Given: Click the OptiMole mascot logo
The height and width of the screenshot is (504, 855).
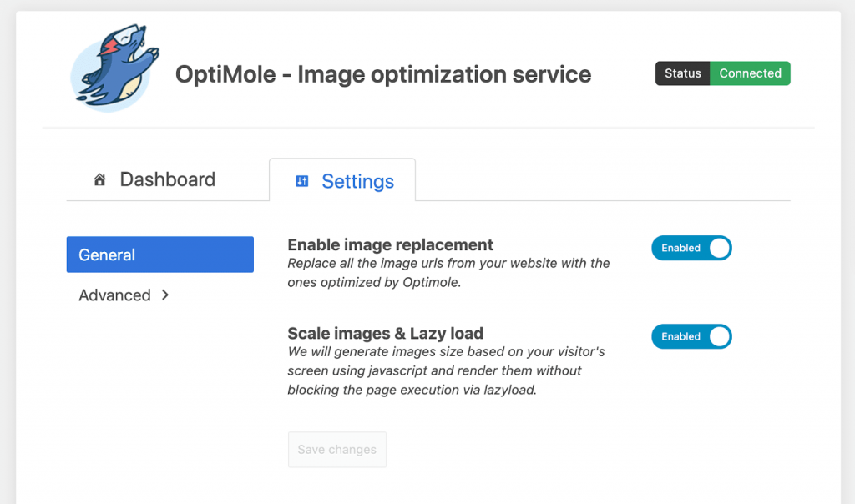Looking at the screenshot, I should (x=111, y=70).
